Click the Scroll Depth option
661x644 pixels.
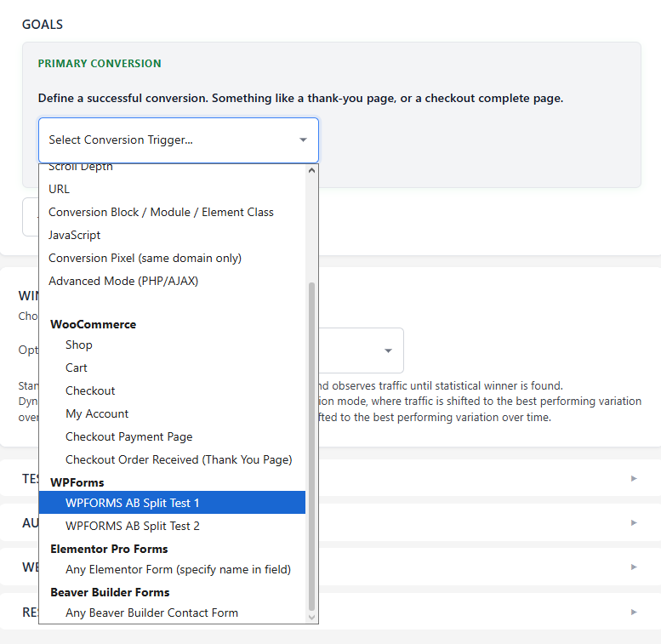tap(172, 168)
